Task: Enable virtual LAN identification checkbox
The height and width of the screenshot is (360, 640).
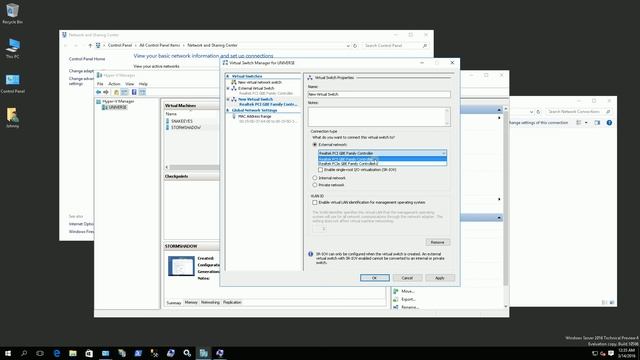Action: 315,202
